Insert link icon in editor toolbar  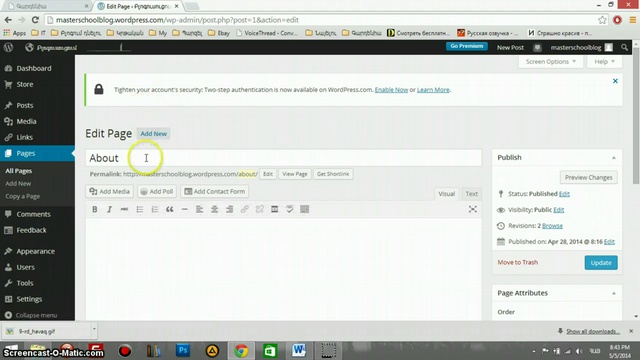(x=244, y=209)
